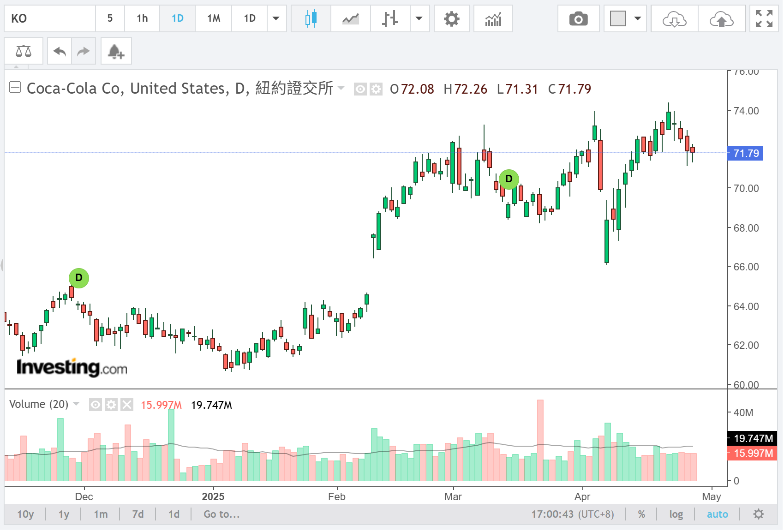Remove the Volume indicator with X
784x532 pixels.
click(x=126, y=405)
